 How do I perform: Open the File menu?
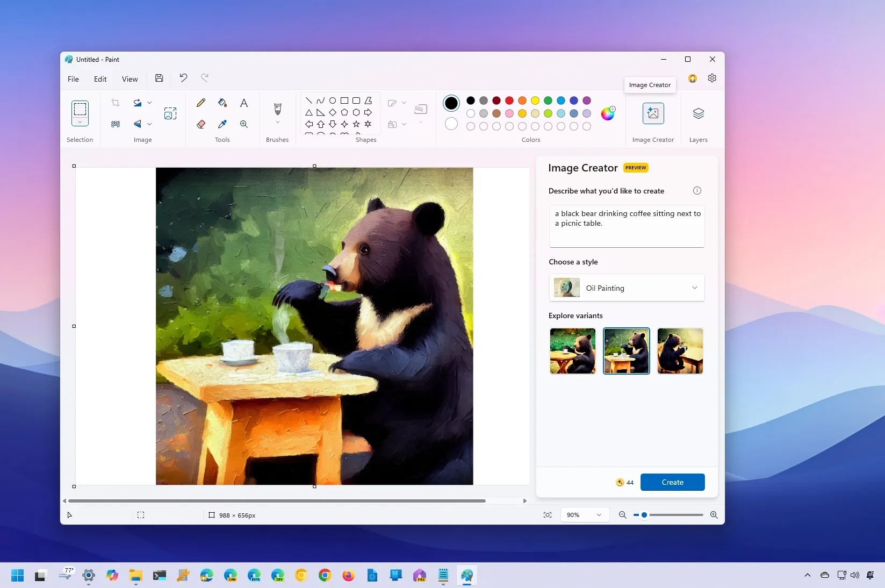73,79
